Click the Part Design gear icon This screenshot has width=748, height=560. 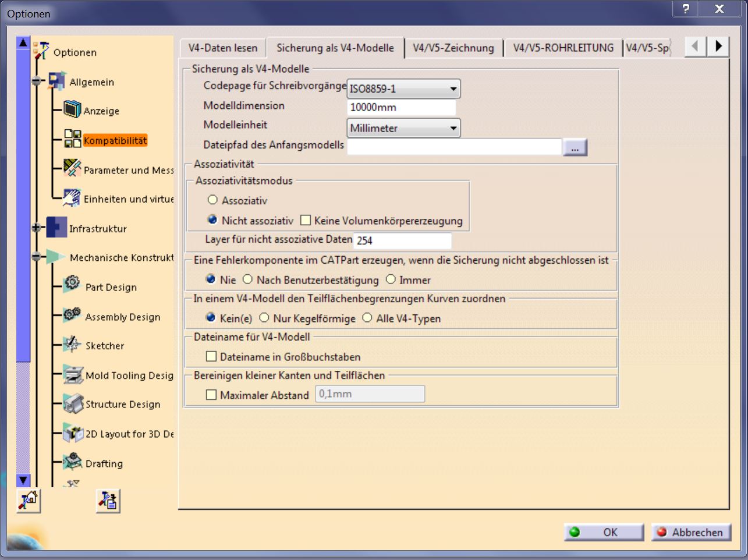point(72,285)
